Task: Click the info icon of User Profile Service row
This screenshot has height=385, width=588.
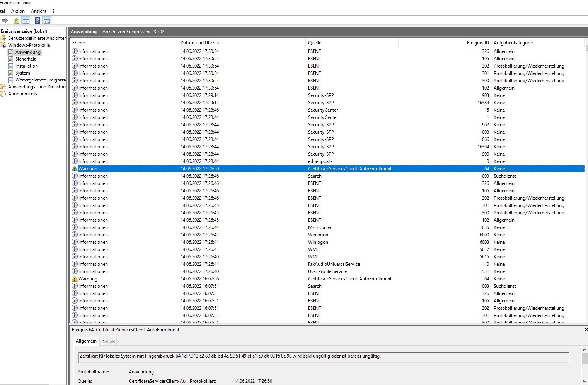Action: coord(75,271)
